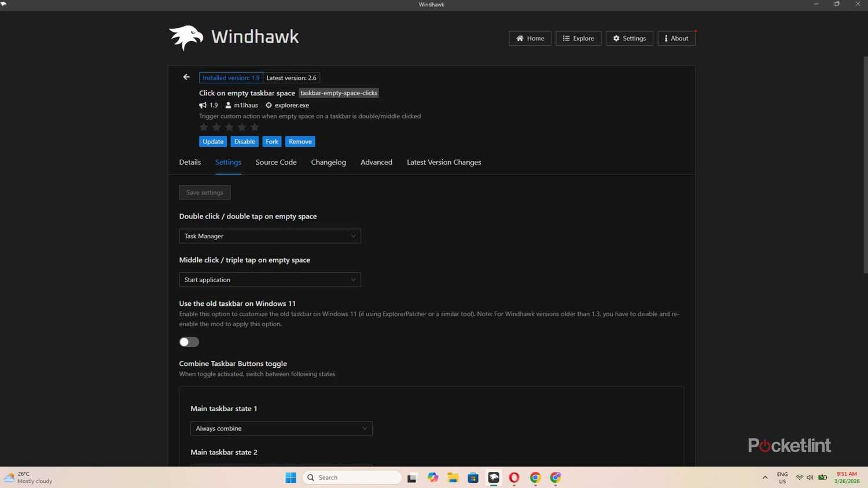The height and width of the screenshot is (488, 868).
Task: Open About via the info icon
Action: click(x=666, y=38)
